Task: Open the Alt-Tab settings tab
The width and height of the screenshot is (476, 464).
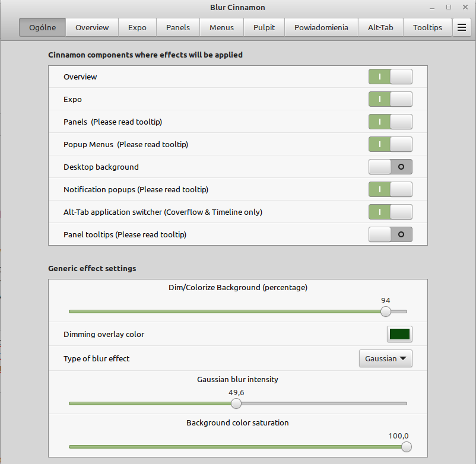Action: (x=380, y=28)
